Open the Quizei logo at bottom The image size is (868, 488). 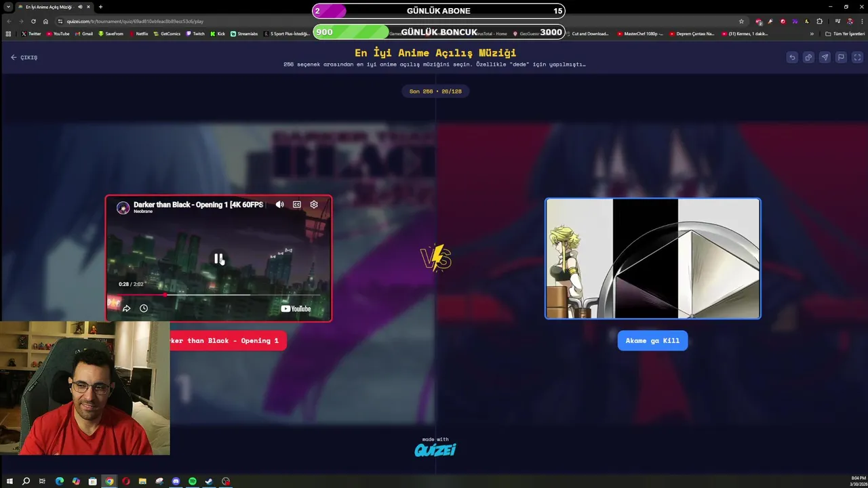click(435, 449)
